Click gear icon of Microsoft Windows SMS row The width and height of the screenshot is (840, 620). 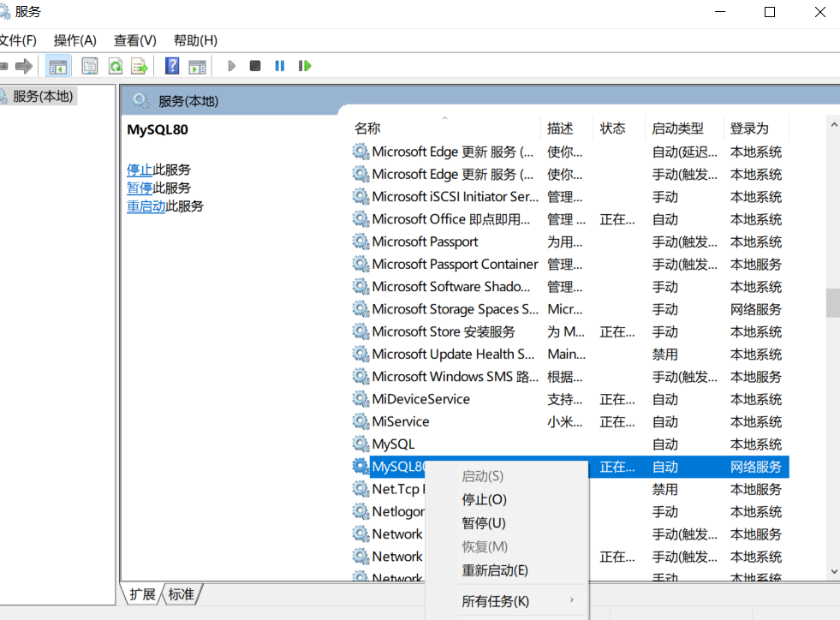point(360,377)
